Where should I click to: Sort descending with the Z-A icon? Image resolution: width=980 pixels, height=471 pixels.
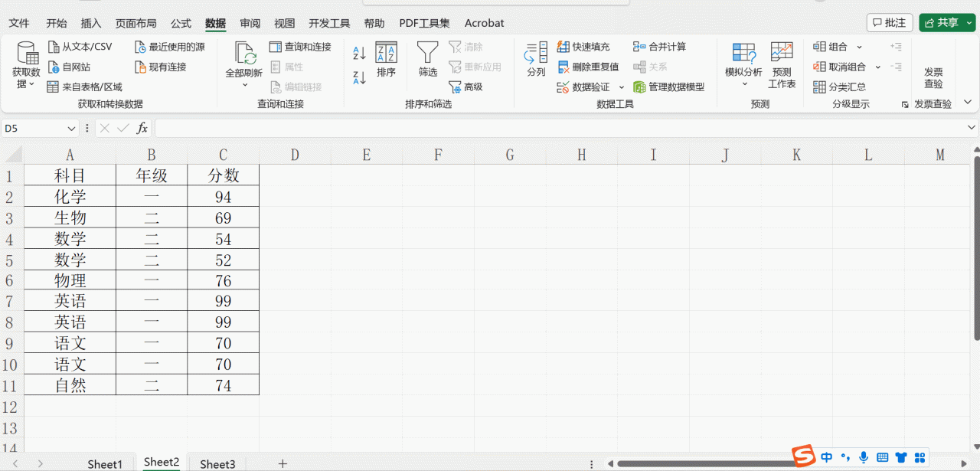click(x=359, y=77)
